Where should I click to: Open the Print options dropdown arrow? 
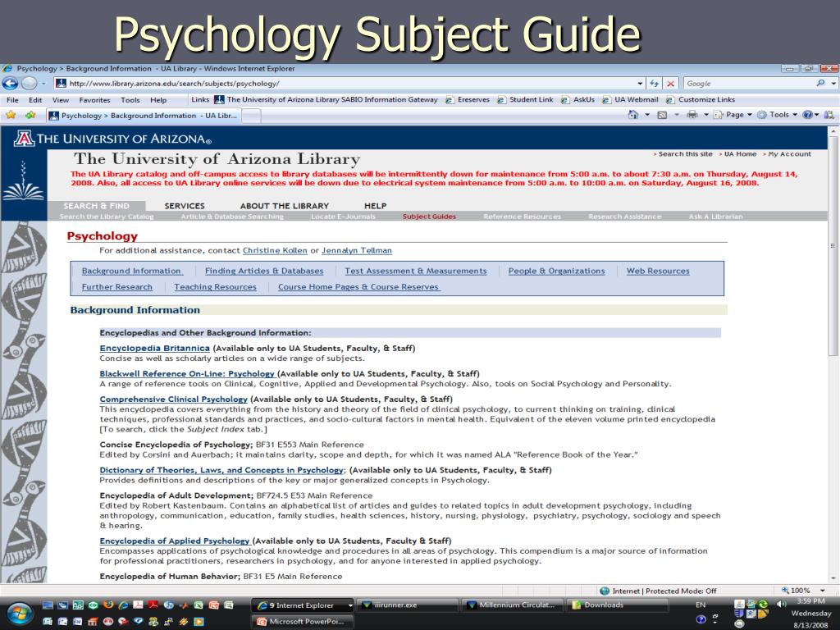click(x=706, y=115)
